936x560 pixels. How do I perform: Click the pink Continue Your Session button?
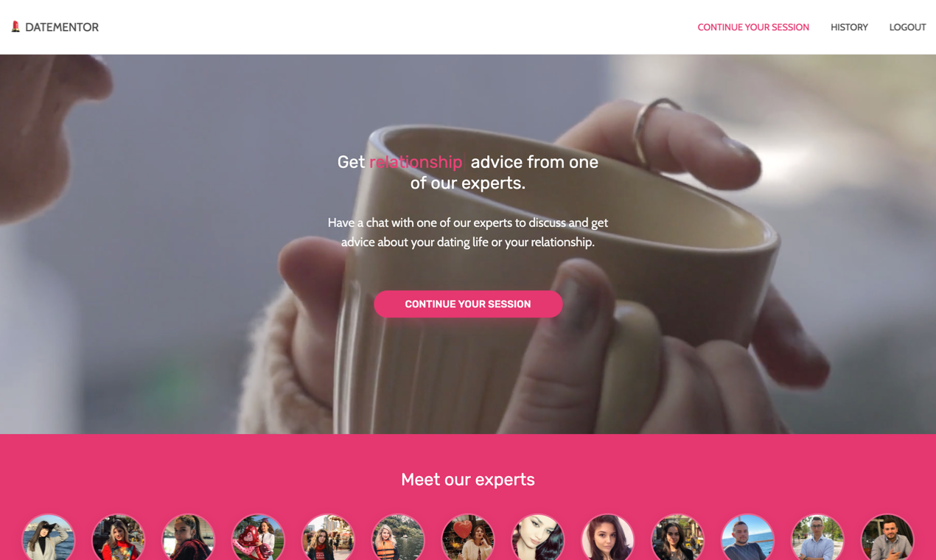(468, 304)
